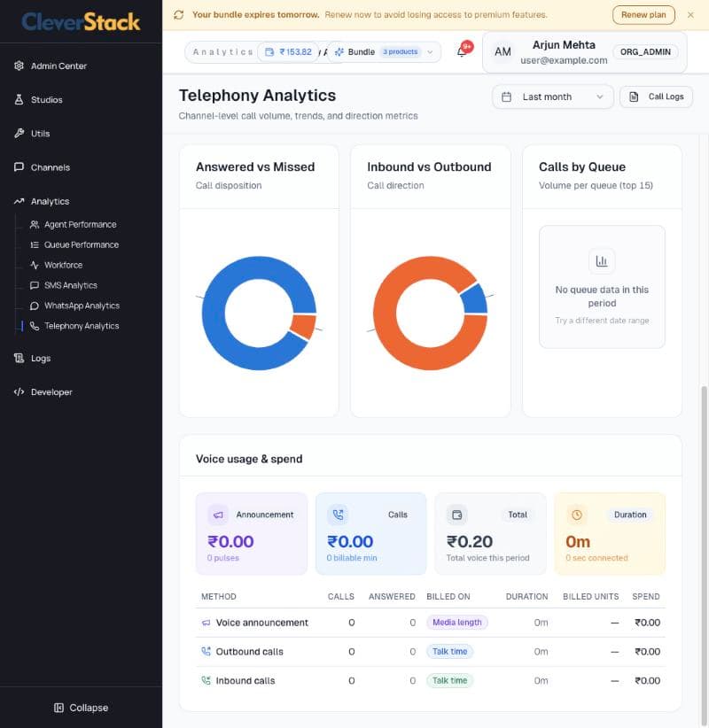Open notifications bell
Image resolution: width=709 pixels, height=728 pixels.
(x=463, y=51)
